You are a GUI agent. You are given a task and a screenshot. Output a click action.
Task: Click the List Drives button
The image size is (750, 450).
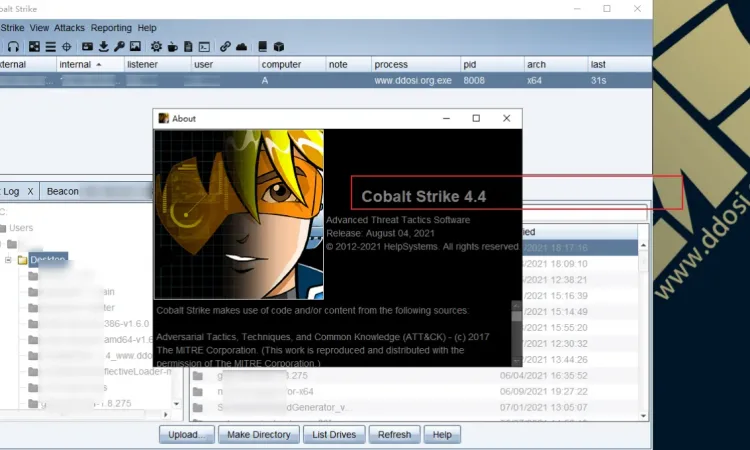(334, 435)
